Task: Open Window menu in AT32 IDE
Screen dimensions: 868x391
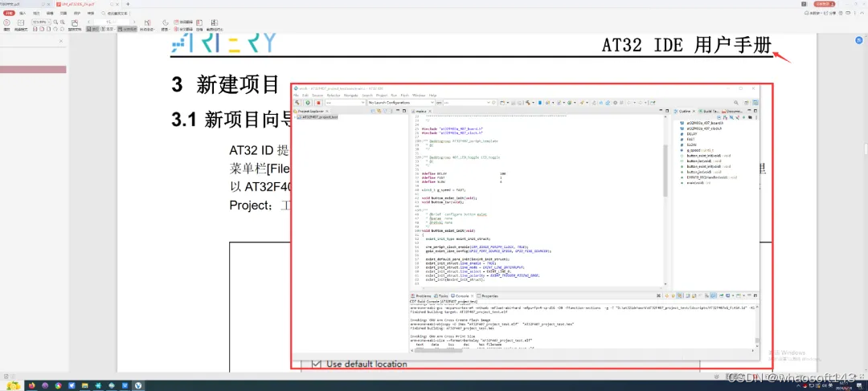Action: coord(419,95)
